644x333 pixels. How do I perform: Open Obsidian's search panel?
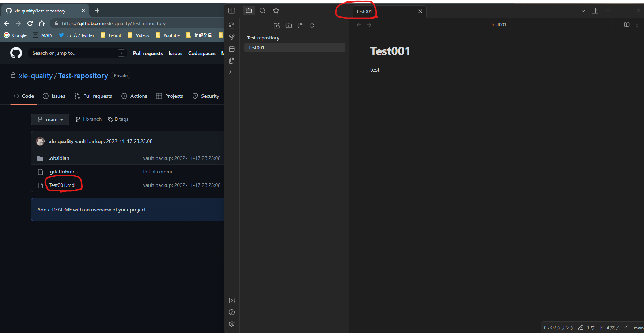tap(262, 11)
